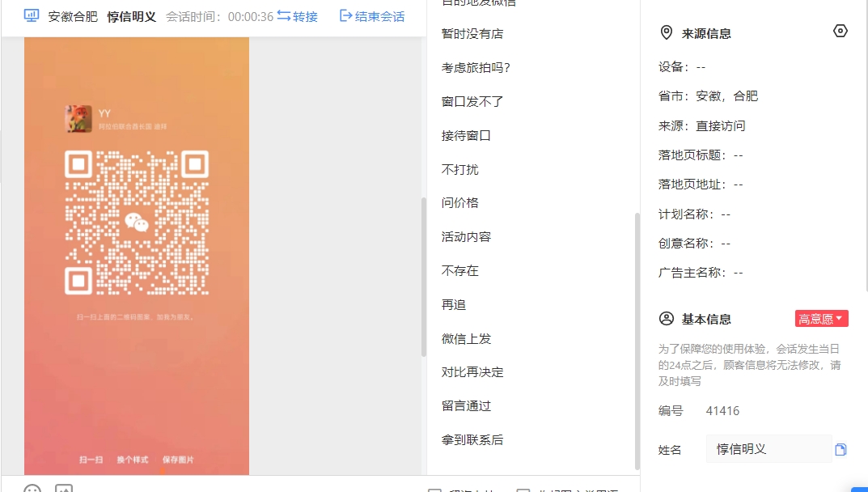Viewport: 868px width, 492px height.
Task: Click the 安徽合肥 location text in the header
Action: [x=73, y=17]
